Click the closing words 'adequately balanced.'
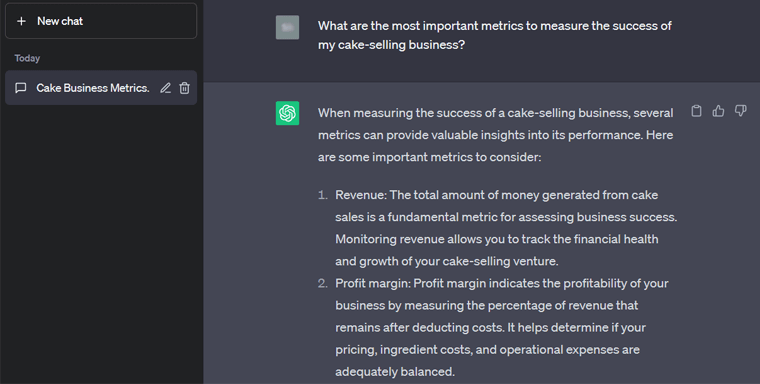This screenshot has width=760, height=384. [395, 372]
